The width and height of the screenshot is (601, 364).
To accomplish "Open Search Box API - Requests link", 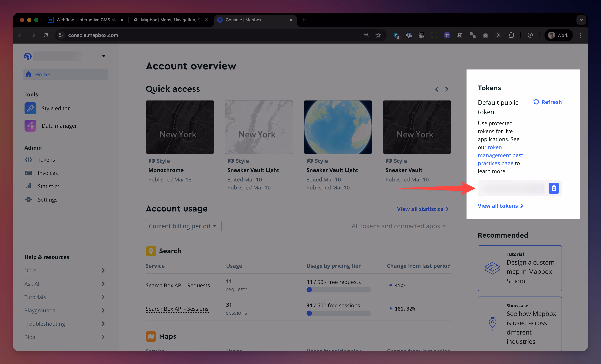I will (x=178, y=285).
